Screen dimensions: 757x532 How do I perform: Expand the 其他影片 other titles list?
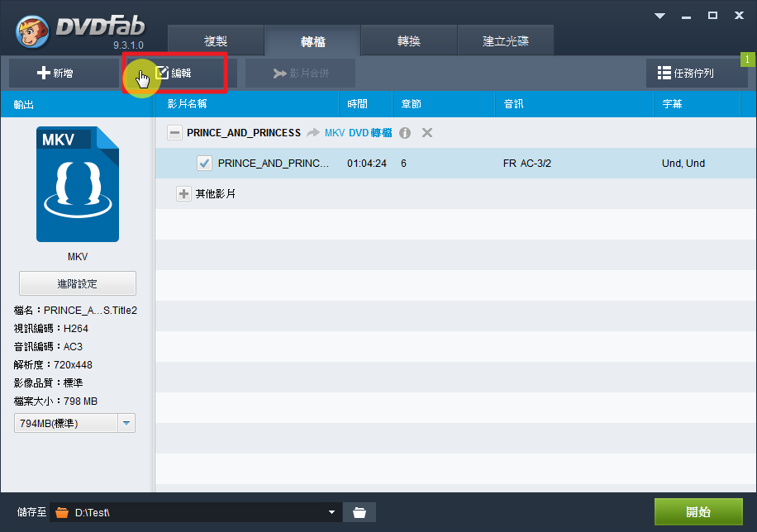tap(183, 194)
